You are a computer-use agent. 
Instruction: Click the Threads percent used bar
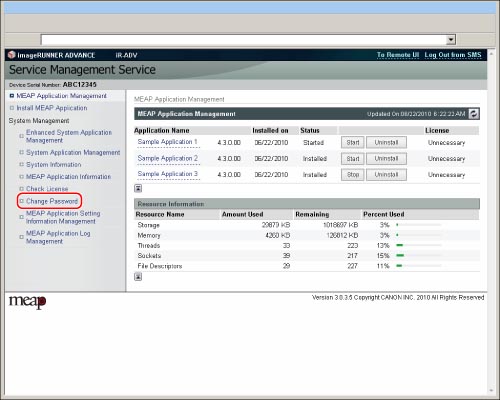click(419, 245)
